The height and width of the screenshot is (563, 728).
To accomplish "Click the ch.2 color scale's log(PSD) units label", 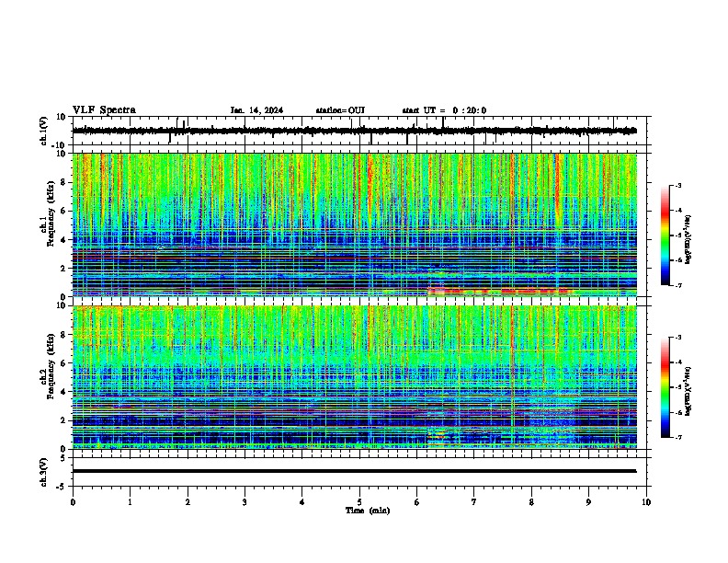I will (x=688, y=391).
